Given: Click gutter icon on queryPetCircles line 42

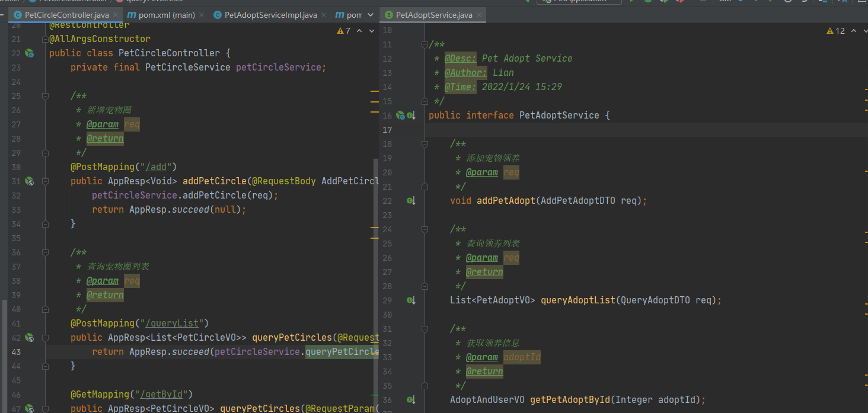Looking at the screenshot, I should pyautogui.click(x=29, y=338).
